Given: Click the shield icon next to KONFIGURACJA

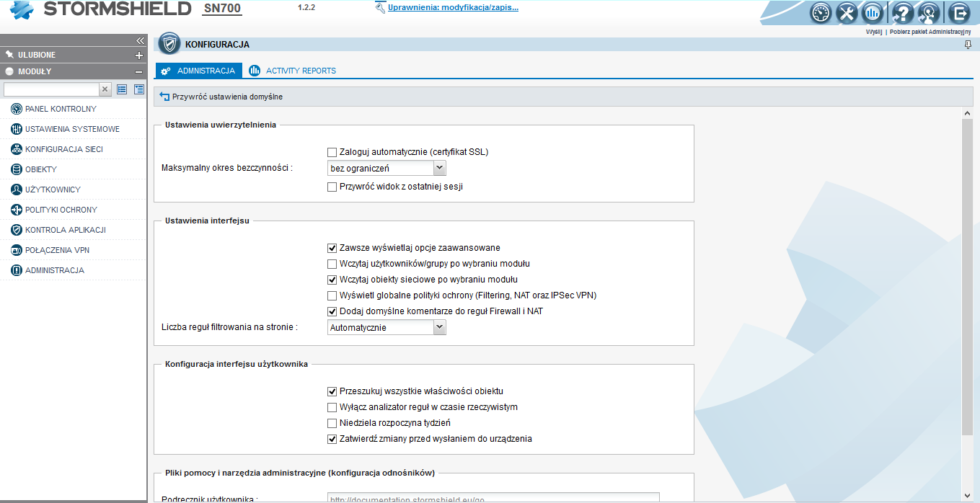Looking at the screenshot, I should [169, 44].
